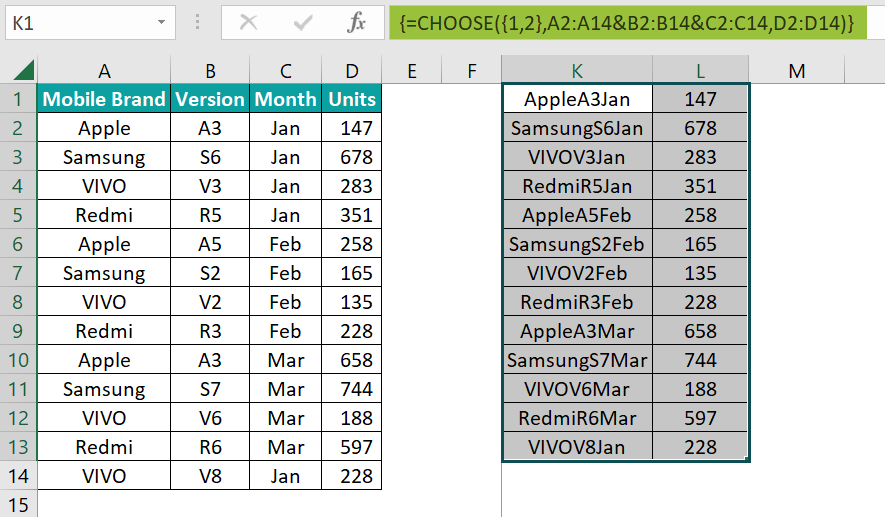The image size is (885, 517).
Task: Select cell RedmiR6Mar
Action: click(577, 418)
